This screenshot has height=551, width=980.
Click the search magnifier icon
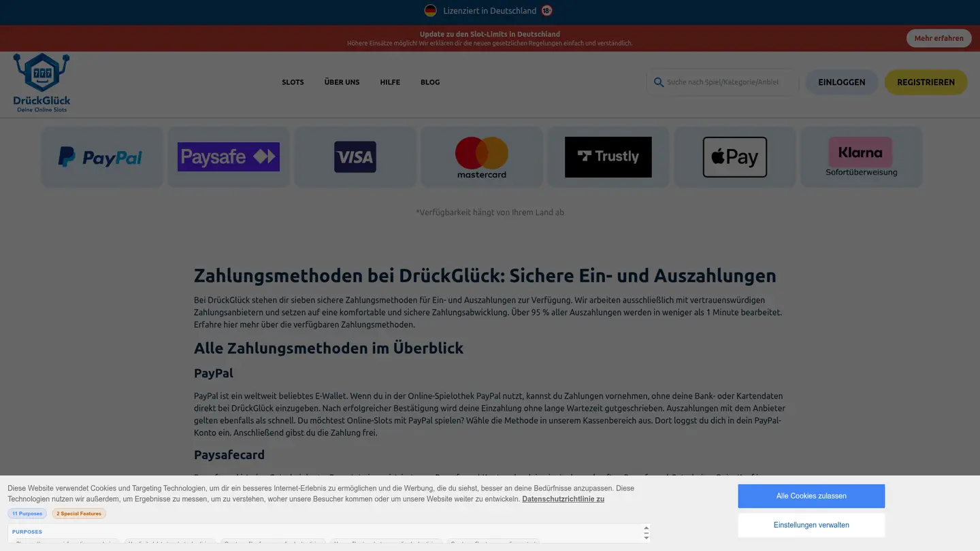click(658, 82)
